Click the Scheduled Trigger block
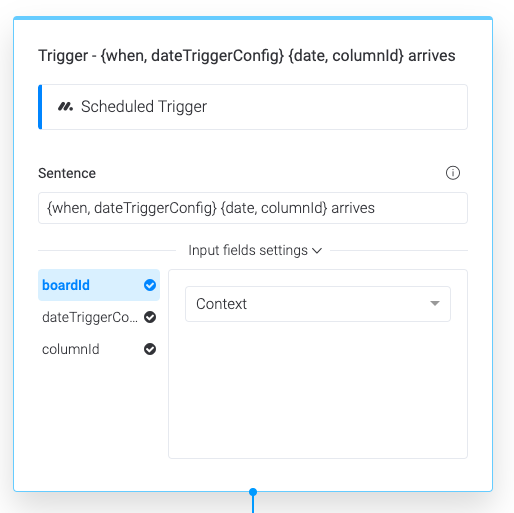514x513 pixels. (x=253, y=107)
